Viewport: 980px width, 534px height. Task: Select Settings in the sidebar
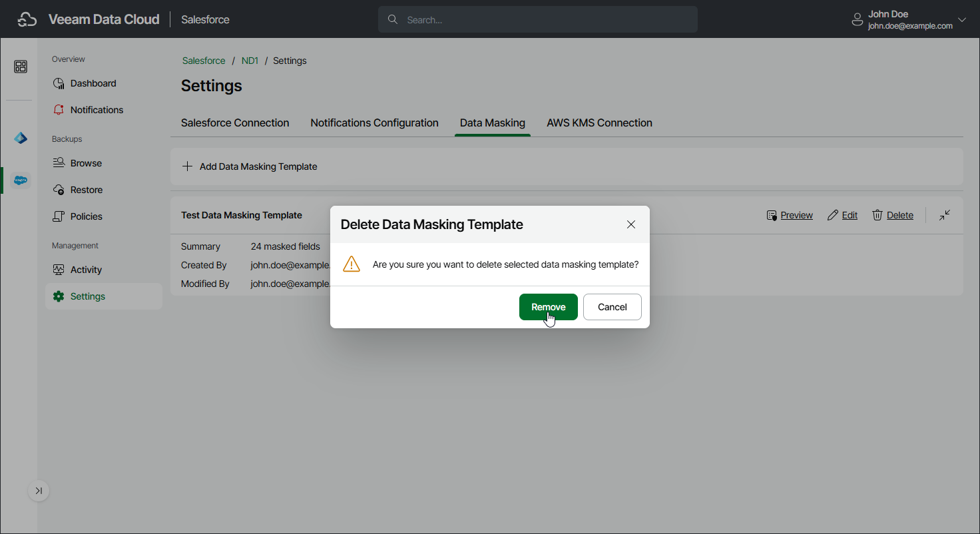[104, 296]
